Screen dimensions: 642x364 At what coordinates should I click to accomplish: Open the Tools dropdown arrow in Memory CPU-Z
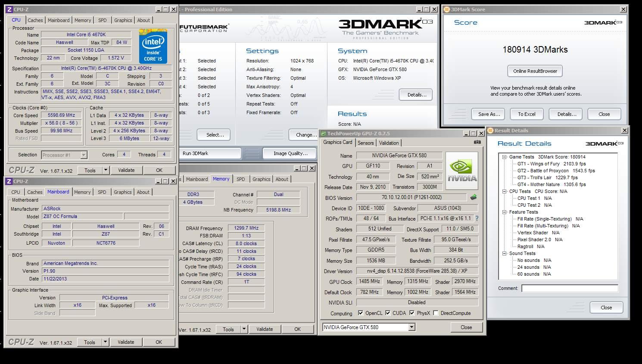(x=244, y=329)
